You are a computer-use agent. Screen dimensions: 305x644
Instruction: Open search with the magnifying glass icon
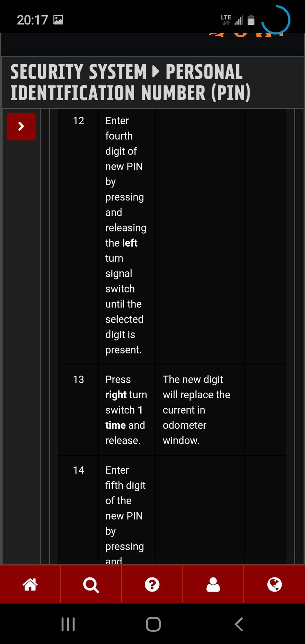click(x=91, y=585)
